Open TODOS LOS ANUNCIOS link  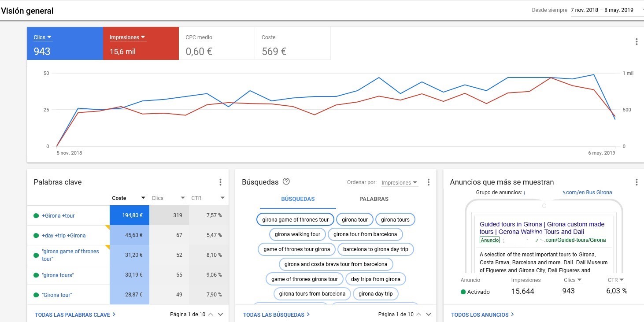pos(482,315)
